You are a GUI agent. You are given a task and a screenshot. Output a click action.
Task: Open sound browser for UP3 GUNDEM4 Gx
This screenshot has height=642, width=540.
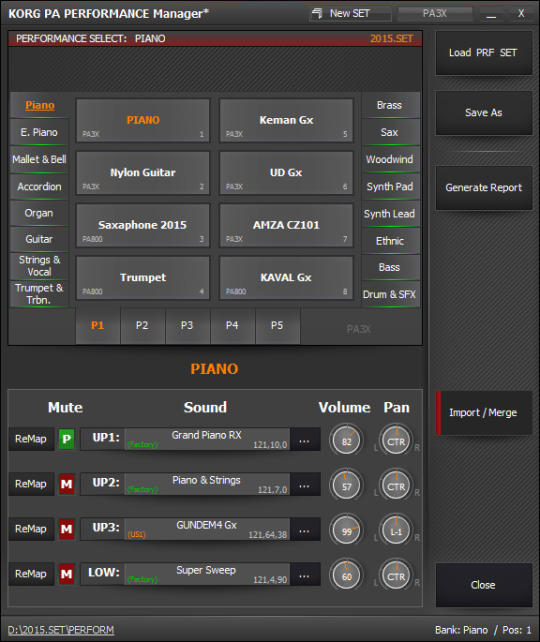tap(304, 531)
